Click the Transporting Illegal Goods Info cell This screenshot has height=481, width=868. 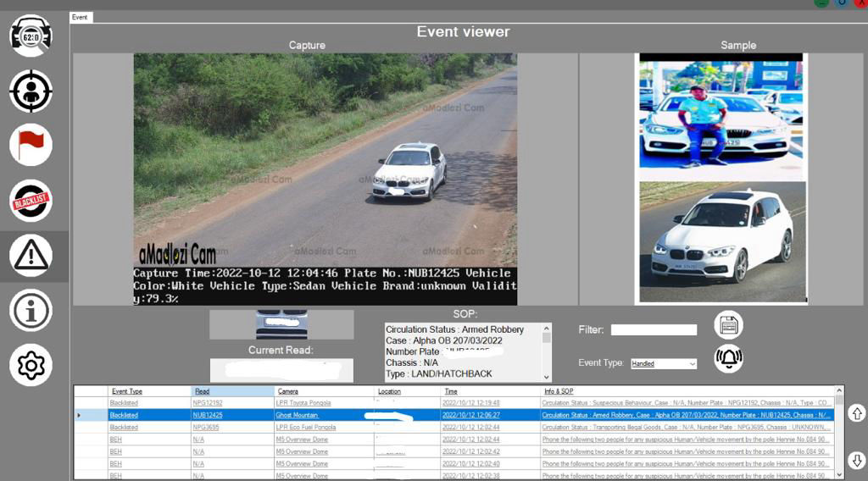(x=687, y=428)
